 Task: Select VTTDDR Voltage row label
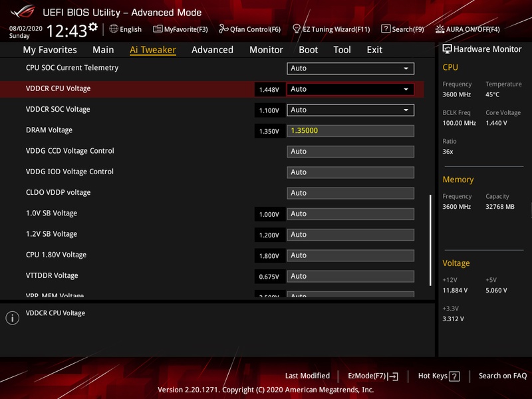(52, 276)
